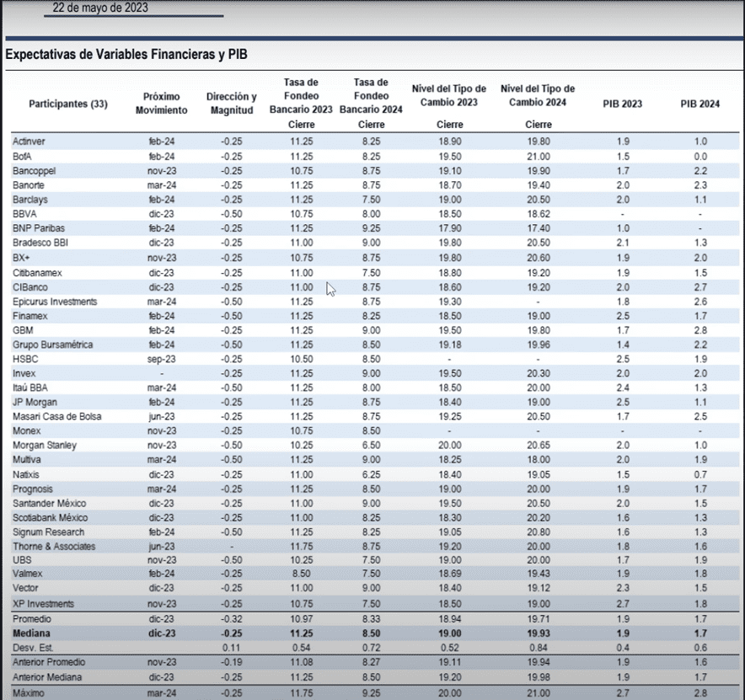Click the Tasa de Fondeo Bancario 2024 header
745x700 pixels.
click(372, 103)
